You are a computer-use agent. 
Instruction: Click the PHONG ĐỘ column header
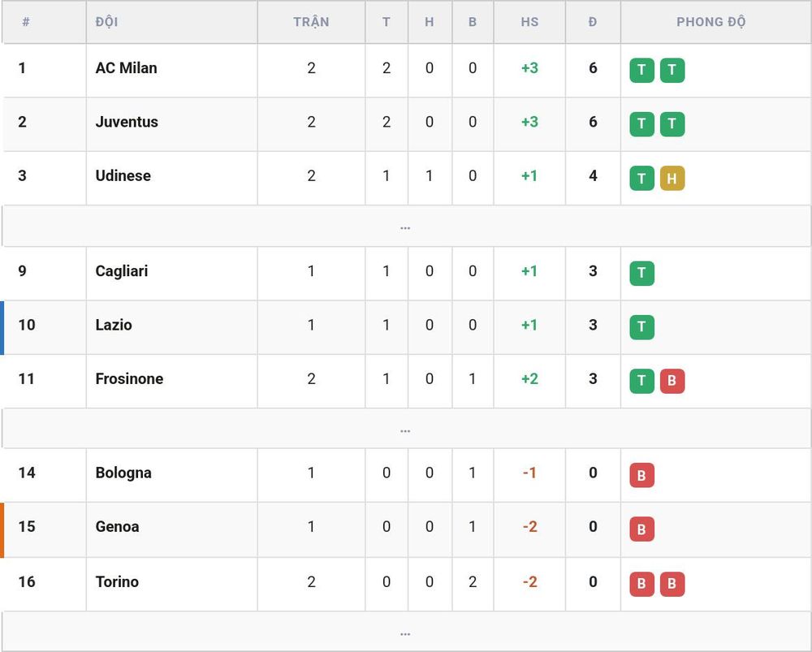click(711, 22)
